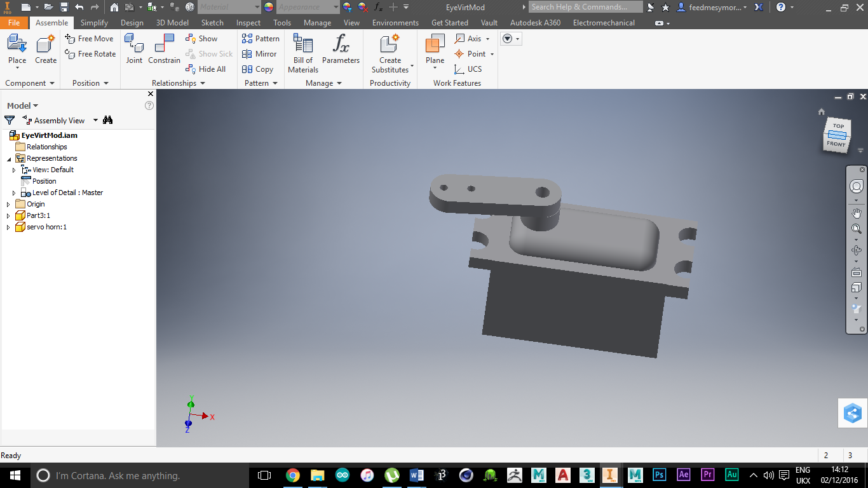Click the Undo arrow in quick access toolbar
This screenshot has width=868, height=488.
79,7
